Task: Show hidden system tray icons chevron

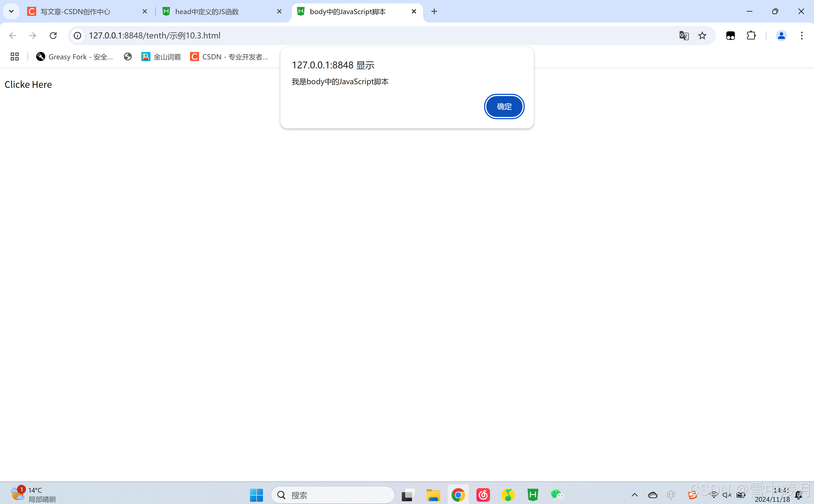Action: pyautogui.click(x=634, y=495)
